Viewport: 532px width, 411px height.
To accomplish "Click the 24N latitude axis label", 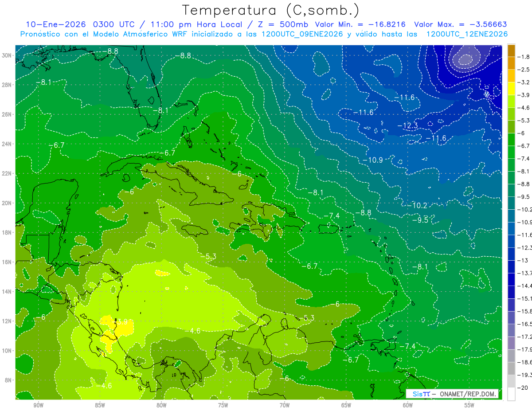I will coord(8,144).
